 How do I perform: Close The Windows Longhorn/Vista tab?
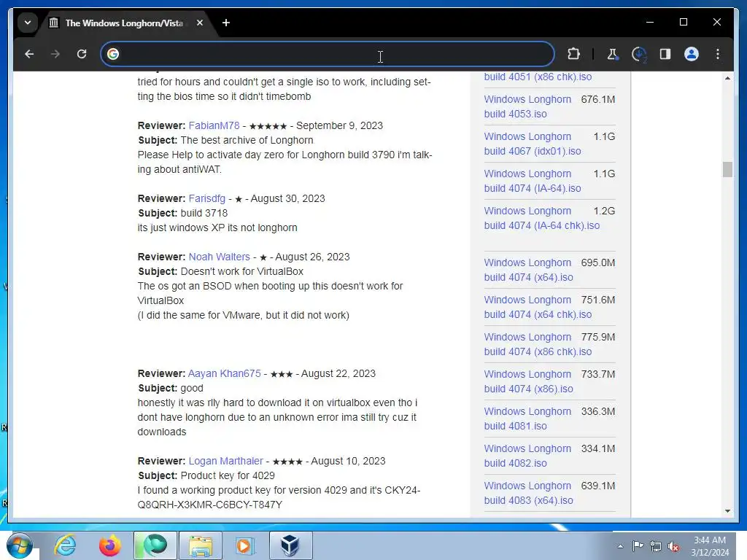200,23
